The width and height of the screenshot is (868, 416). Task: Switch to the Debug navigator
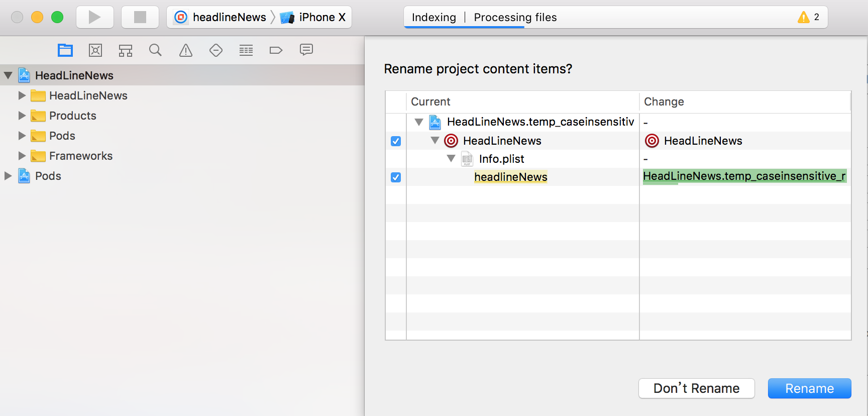click(x=246, y=50)
